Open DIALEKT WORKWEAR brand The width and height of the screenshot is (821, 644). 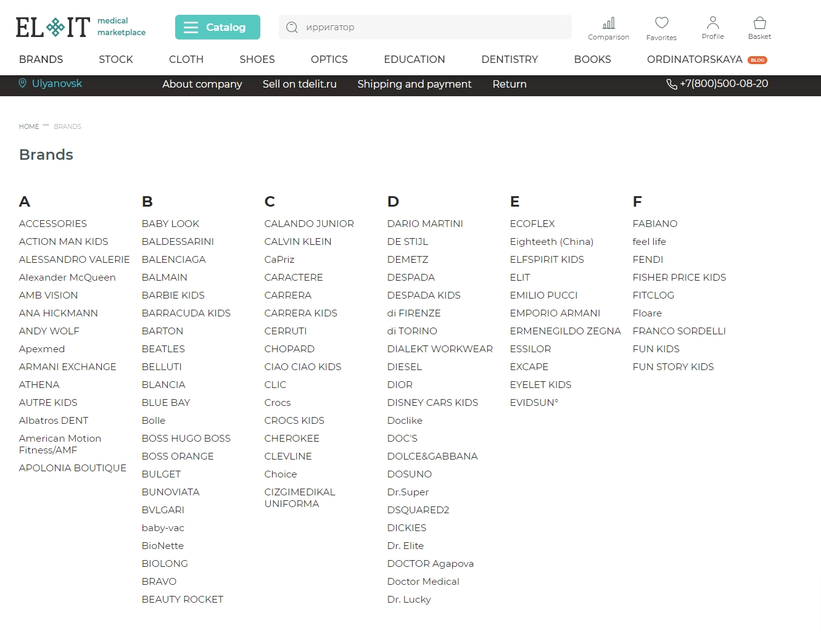click(x=440, y=349)
